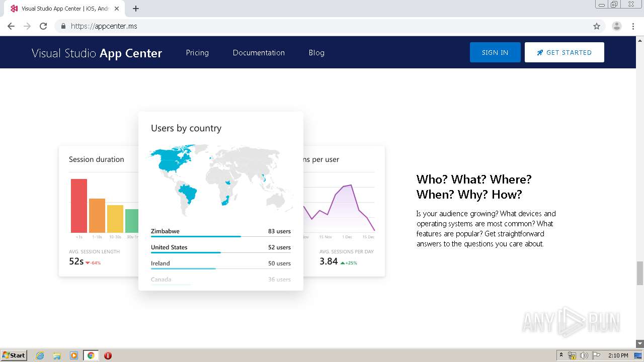Click the Chrome taskbar icon
The image size is (644, 362).
click(91, 355)
